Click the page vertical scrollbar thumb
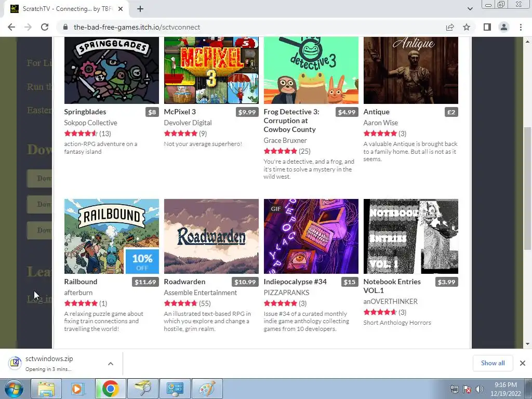Screen dimensions: 532x399 coord(528,188)
